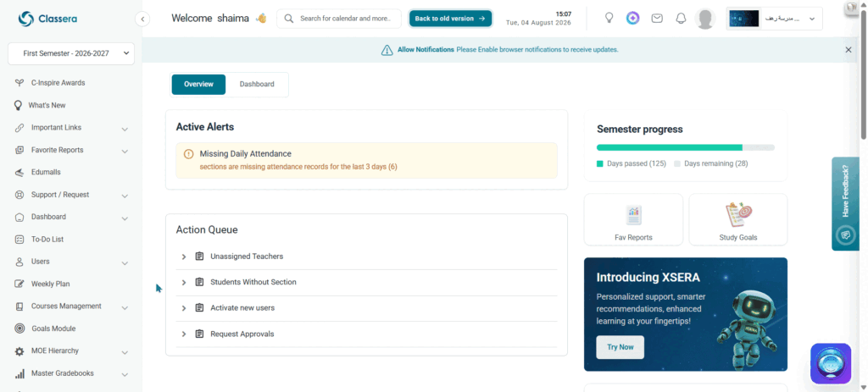Click the Allow Notifications link
Viewport: 868px width, 392px height.
click(426, 50)
